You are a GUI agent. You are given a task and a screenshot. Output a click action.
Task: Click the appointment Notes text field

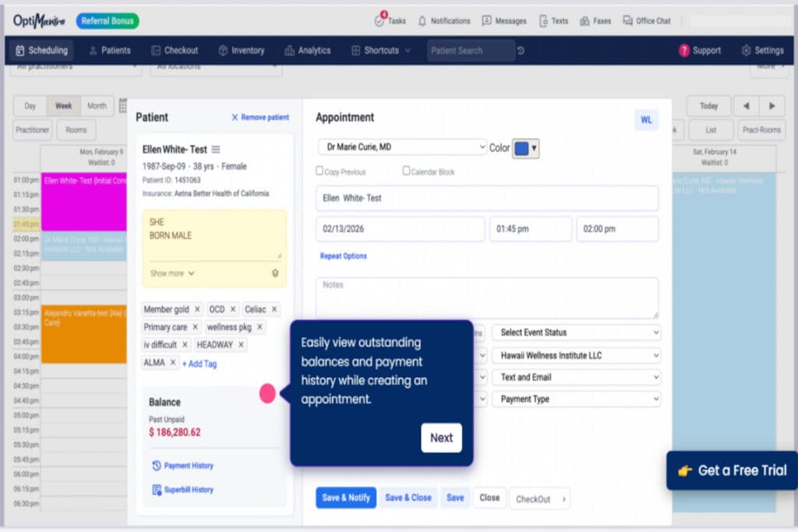487,298
